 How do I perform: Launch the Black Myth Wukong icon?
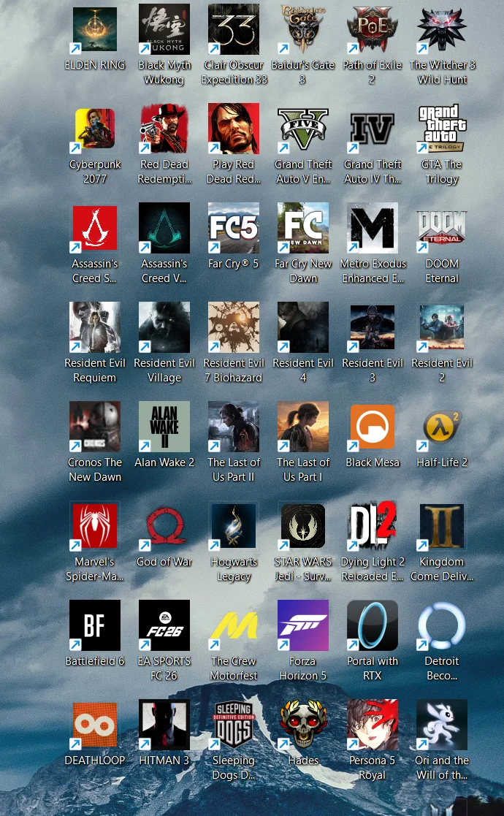point(164,29)
